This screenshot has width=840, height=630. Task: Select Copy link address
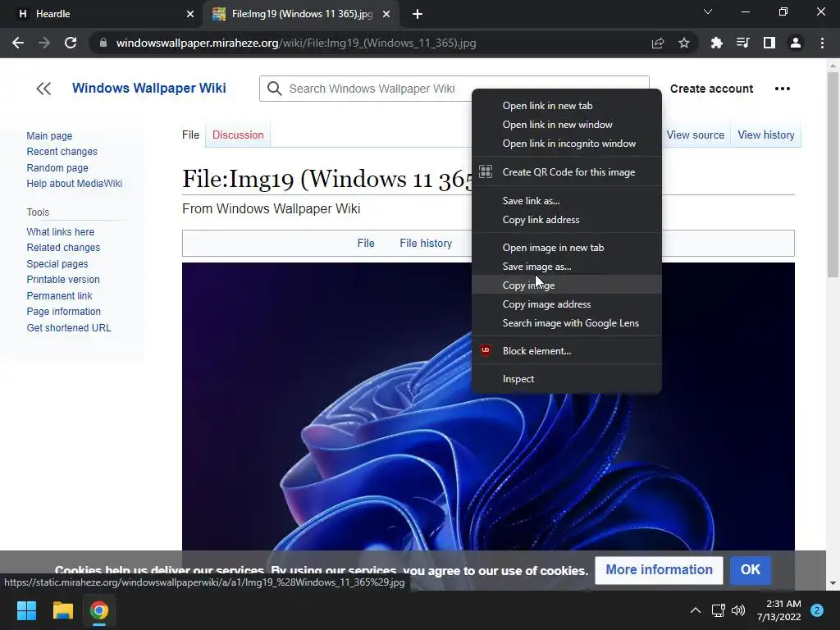566,220
